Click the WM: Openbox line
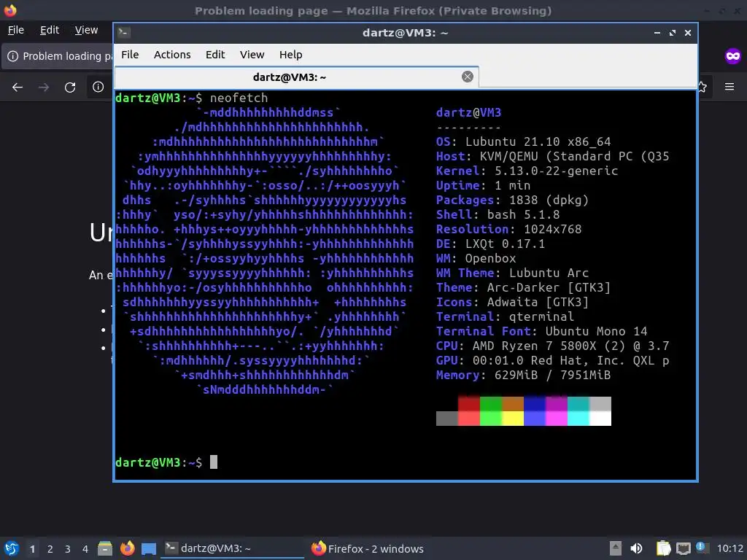The width and height of the screenshot is (747, 560). pyautogui.click(x=476, y=259)
